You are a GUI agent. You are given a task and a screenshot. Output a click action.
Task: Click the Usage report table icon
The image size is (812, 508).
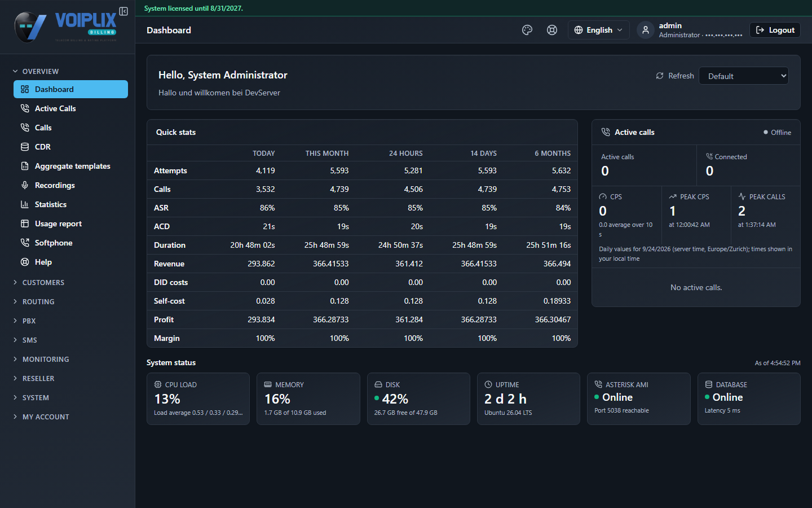tap(25, 224)
